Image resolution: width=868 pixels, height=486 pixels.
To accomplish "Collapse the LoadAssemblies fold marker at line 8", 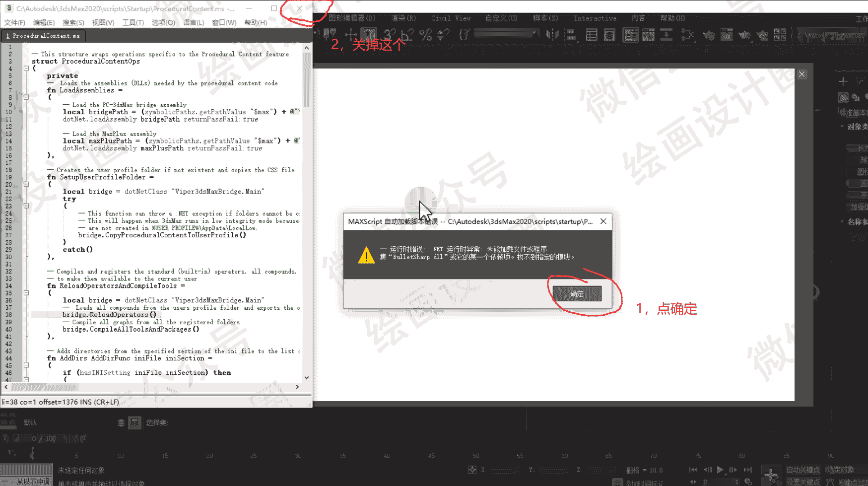I will coord(26,97).
